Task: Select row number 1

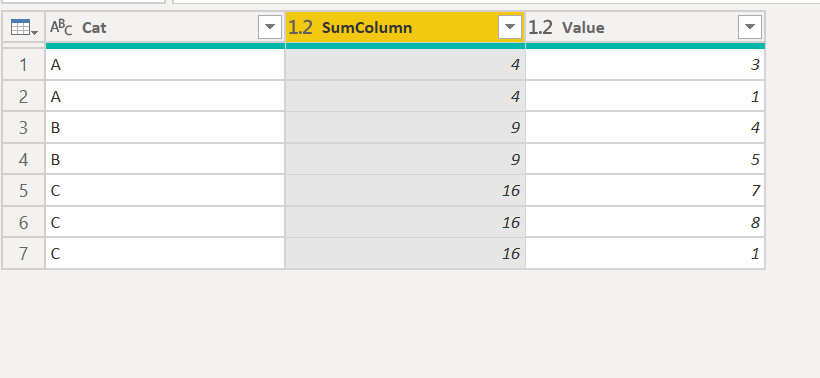Action: coord(24,65)
